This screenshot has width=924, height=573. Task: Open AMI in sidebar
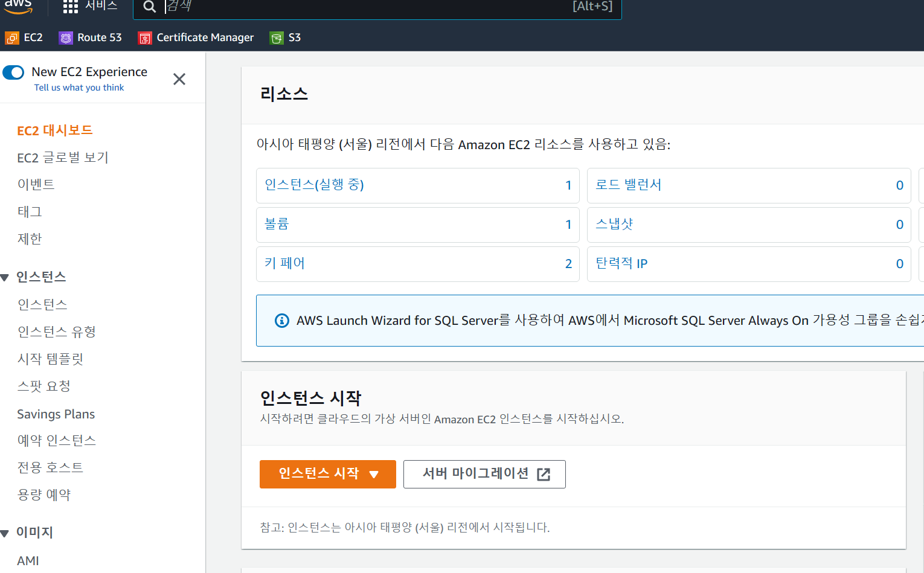28,561
